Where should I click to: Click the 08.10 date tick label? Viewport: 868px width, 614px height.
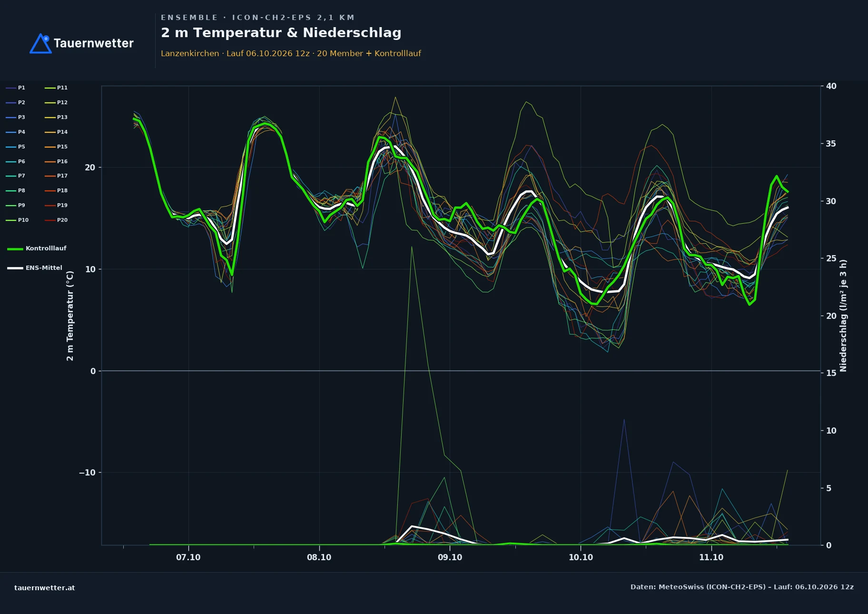[319, 557]
